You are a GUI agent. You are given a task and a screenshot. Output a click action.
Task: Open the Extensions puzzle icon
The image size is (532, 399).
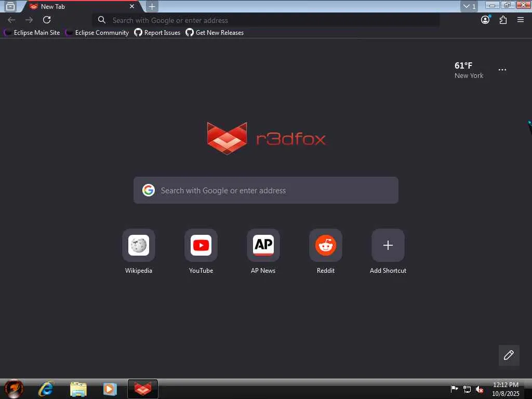pos(503,20)
